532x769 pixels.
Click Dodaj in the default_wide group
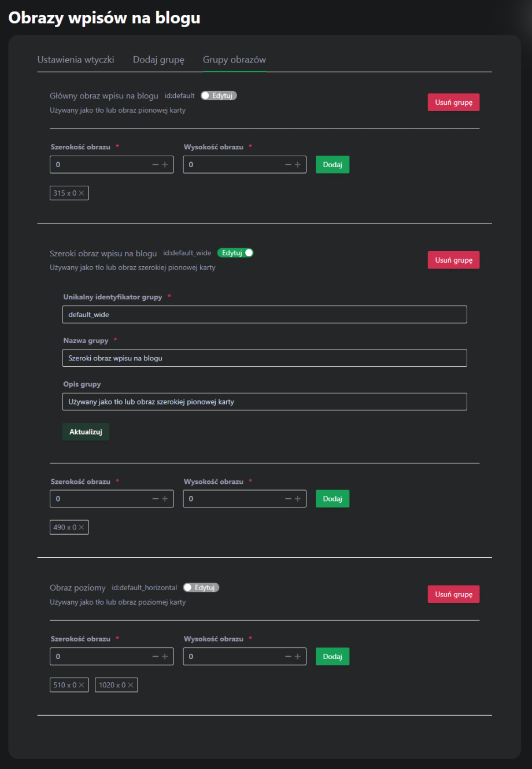click(x=332, y=499)
